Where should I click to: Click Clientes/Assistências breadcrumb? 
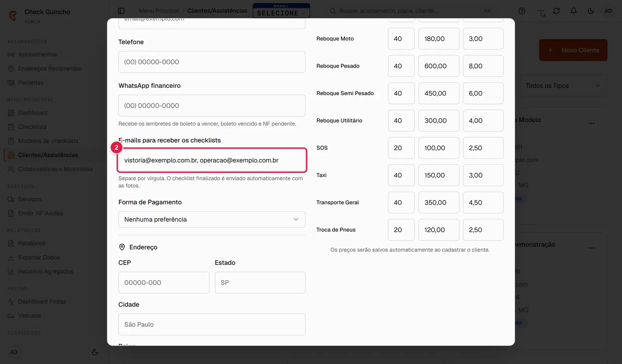[x=217, y=10]
